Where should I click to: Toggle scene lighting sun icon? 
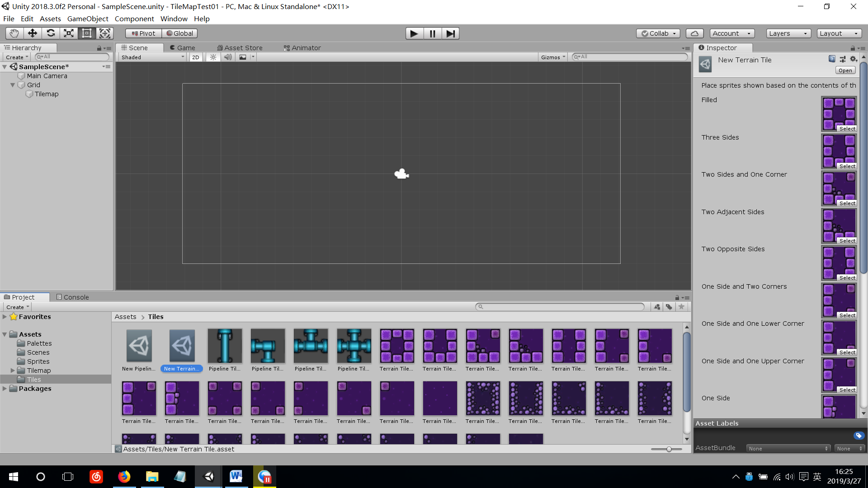tap(213, 57)
